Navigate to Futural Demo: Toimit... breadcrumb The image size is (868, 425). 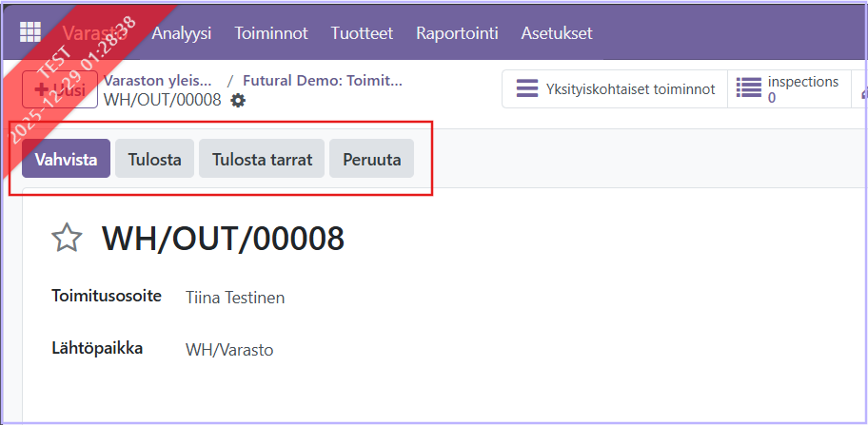(323, 81)
